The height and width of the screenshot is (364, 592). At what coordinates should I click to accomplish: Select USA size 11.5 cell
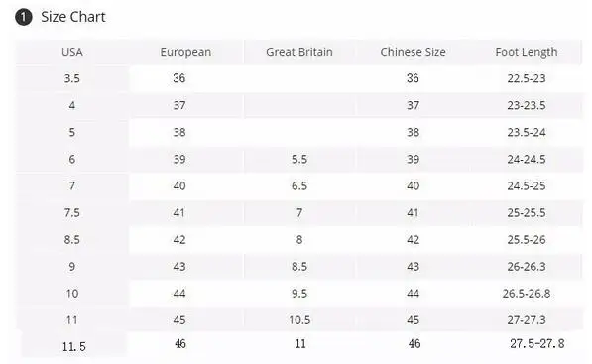(74, 346)
